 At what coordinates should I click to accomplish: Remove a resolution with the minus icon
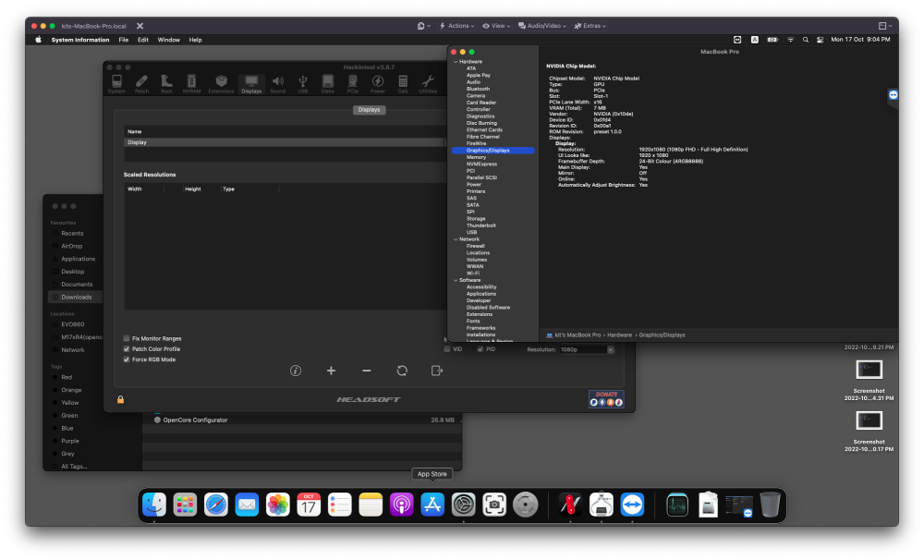click(367, 371)
